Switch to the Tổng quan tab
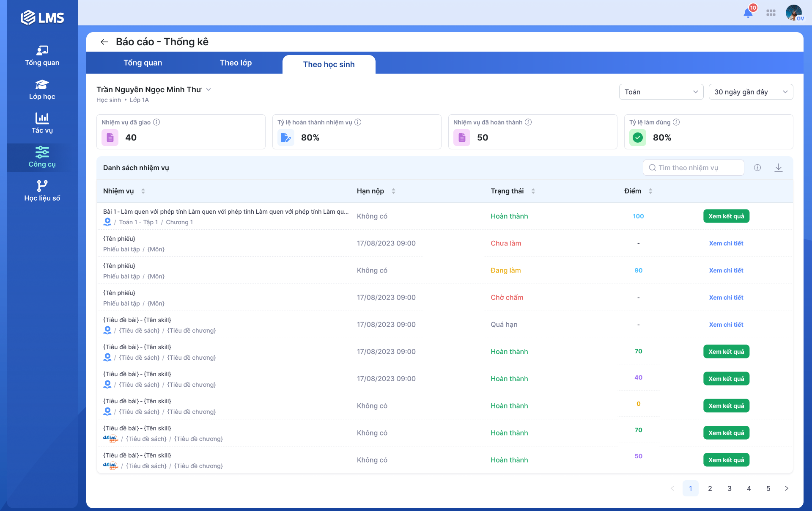Image resolution: width=812 pixels, height=515 pixels. click(143, 63)
